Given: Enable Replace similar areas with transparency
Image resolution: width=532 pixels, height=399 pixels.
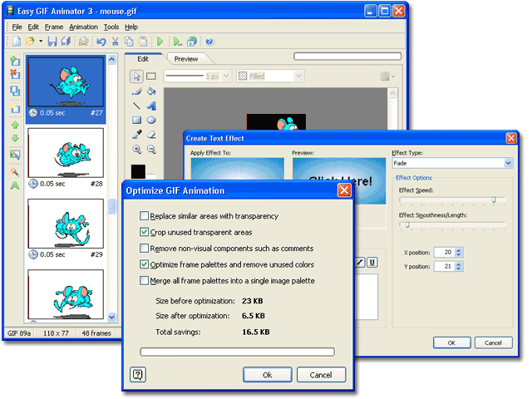Looking at the screenshot, I should [145, 216].
